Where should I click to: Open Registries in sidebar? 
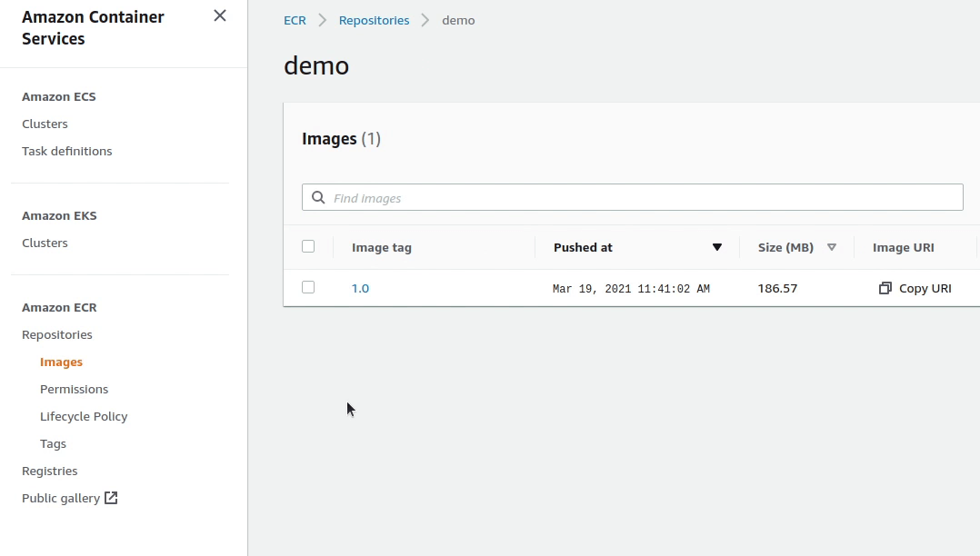click(x=50, y=471)
